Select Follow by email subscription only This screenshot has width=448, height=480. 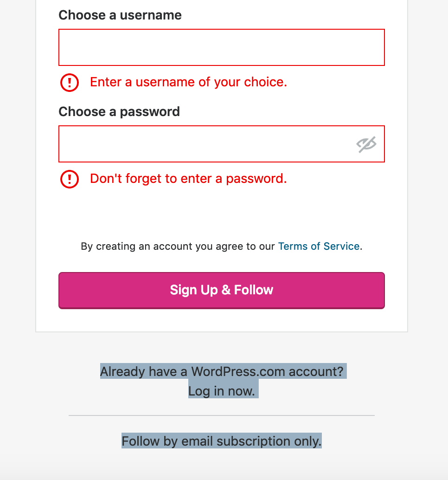click(x=222, y=441)
